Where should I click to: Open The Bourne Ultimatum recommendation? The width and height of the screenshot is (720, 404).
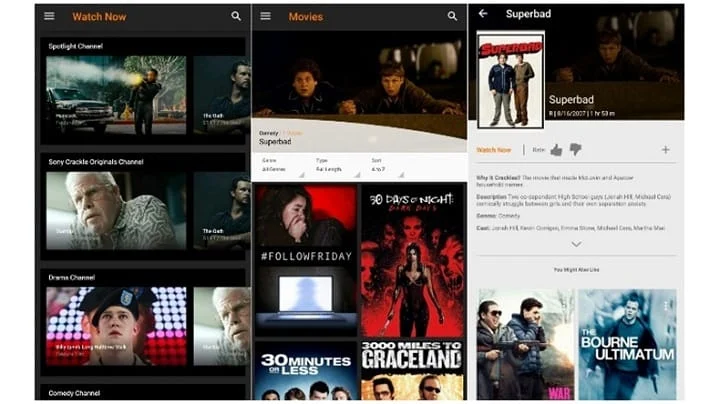pos(627,344)
